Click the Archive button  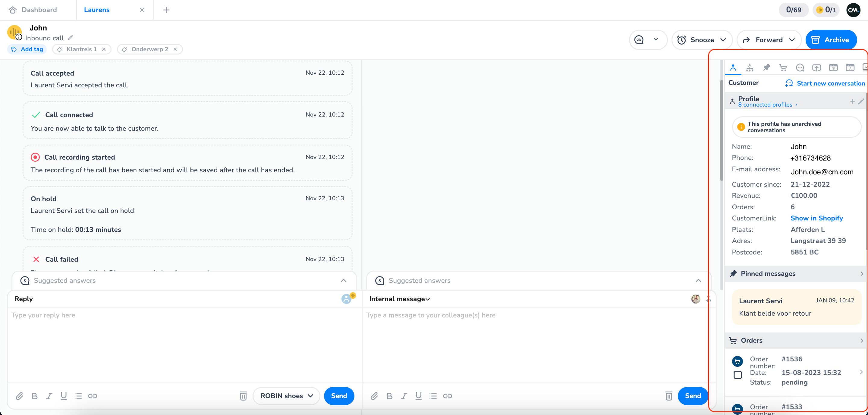[831, 40]
